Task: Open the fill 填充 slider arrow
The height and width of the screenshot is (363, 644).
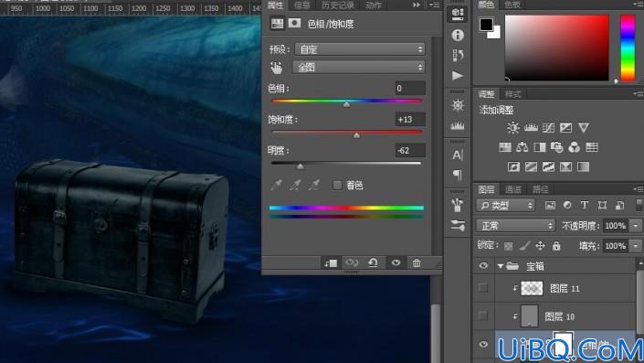Action: [x=636, y=246]
